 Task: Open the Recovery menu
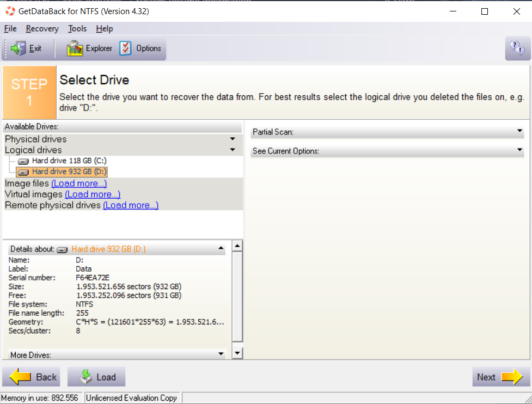pyautogui.click(x=42, y=29)
